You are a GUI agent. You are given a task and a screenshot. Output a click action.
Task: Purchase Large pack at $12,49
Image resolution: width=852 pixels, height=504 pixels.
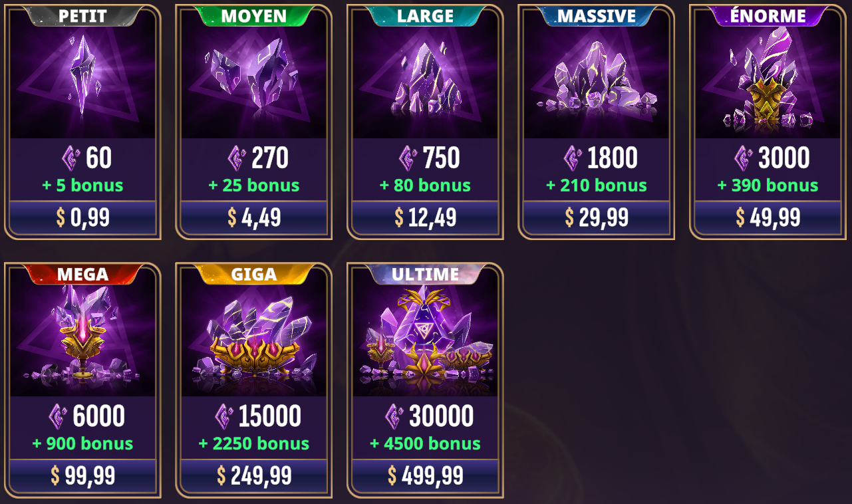[x=425, y=217]
